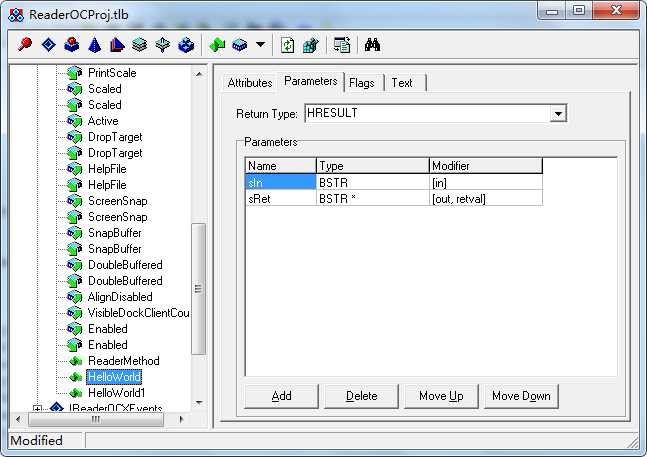The width and height of the screenshot is (647, 457).
Task: Click the Type column header
Action: coord(373,166)
